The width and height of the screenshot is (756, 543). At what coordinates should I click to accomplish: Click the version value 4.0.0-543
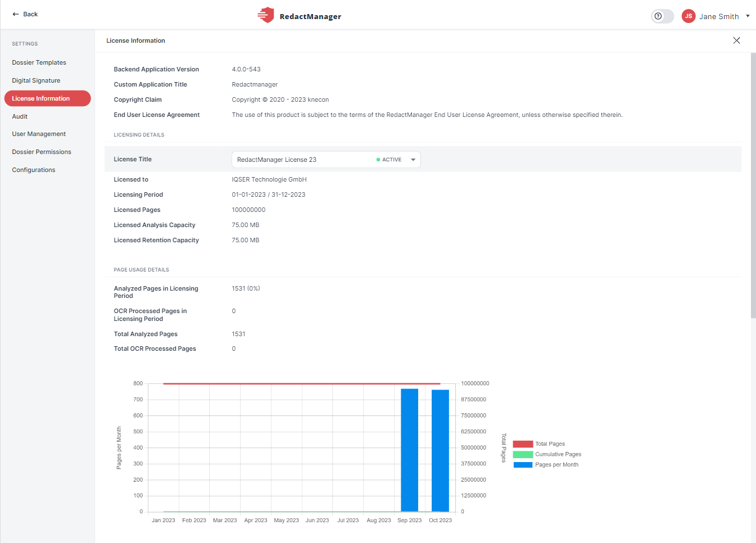[x=246, y=69]
